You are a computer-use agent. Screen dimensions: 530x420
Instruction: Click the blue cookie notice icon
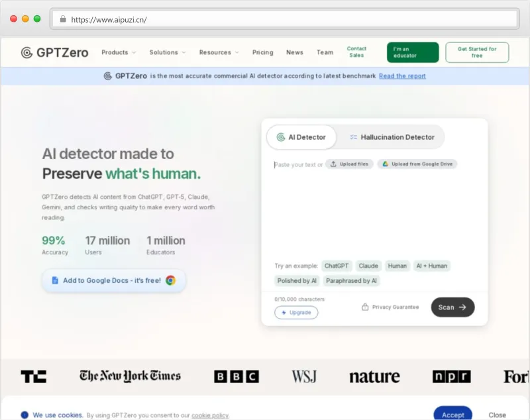pyautogui.click(x=25, y=415)
